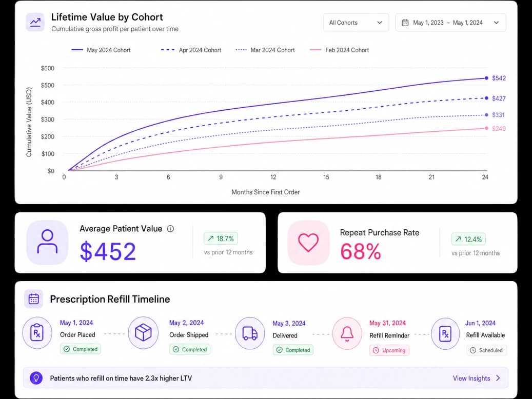Click the Order Shipped package box icon

click(x=143, y=333)
